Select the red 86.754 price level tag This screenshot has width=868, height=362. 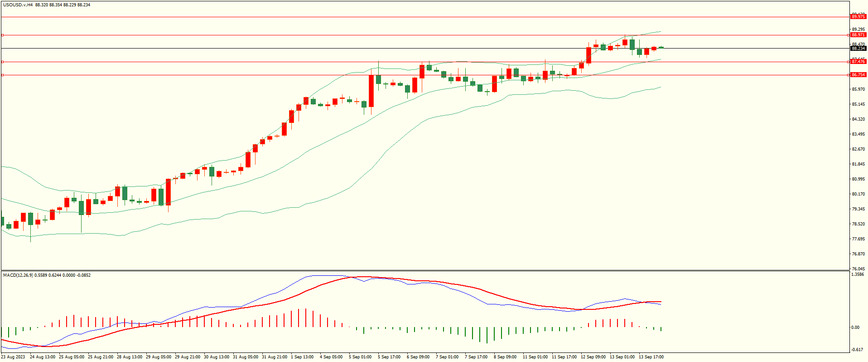tap(858, 75)
